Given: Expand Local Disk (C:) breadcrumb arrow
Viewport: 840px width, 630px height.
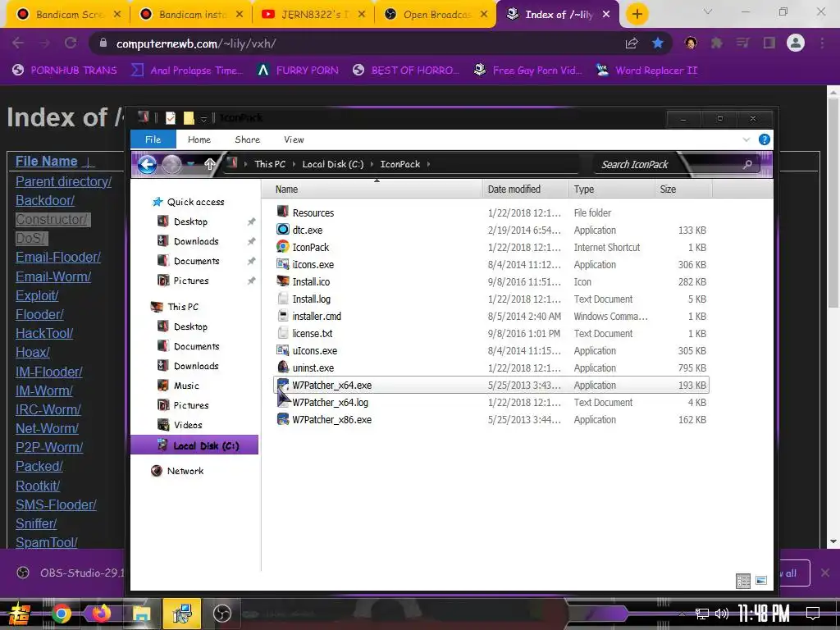Looking at the screenshot, I should [372, 164].
